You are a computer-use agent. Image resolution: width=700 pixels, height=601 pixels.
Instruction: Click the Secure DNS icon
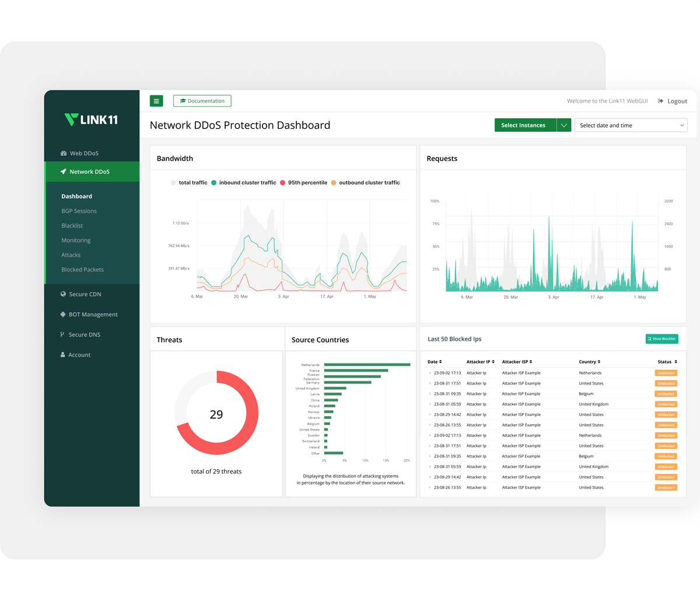point(63,335)
